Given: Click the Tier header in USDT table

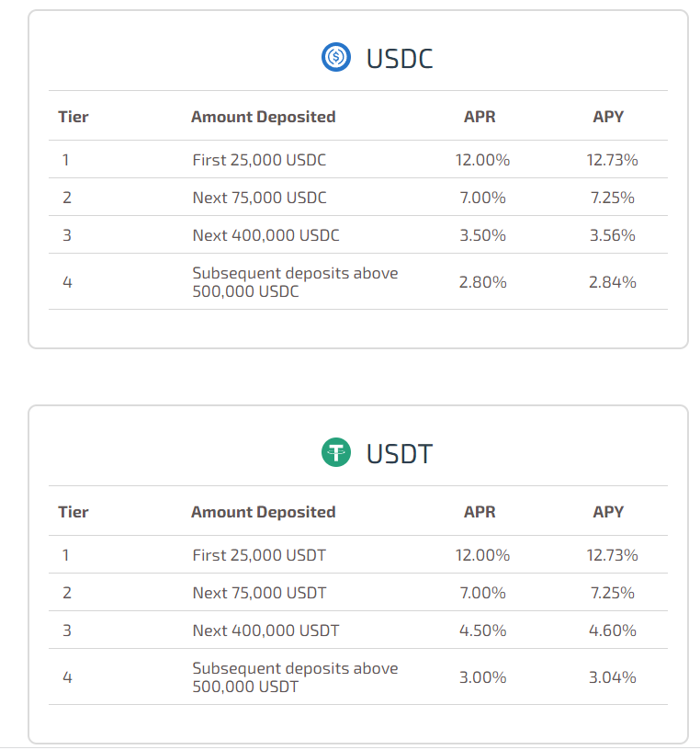Looking at the screenshot, I should point(73,512).
